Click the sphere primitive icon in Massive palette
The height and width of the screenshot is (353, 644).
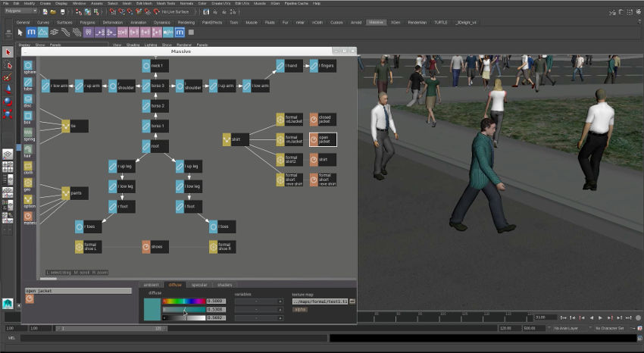point(28,67)
